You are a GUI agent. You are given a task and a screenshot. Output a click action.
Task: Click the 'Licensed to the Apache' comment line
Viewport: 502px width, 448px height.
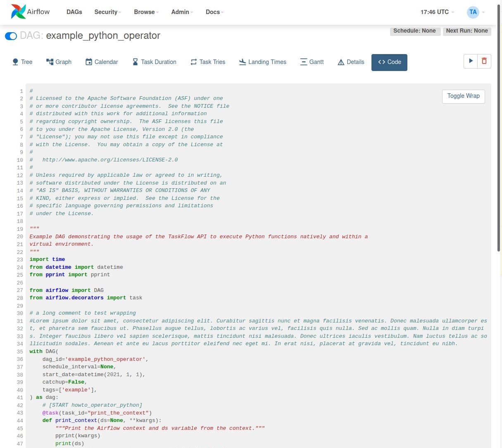point(126,98)
